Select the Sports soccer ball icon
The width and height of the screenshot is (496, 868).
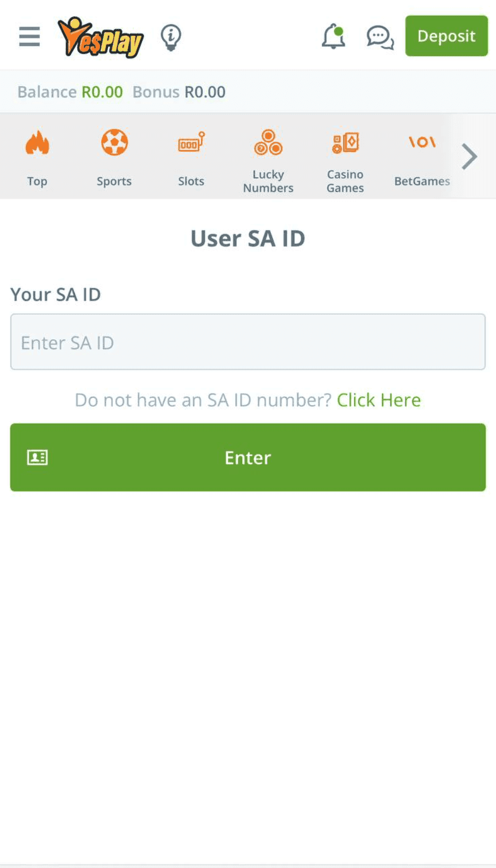(114, 142)
